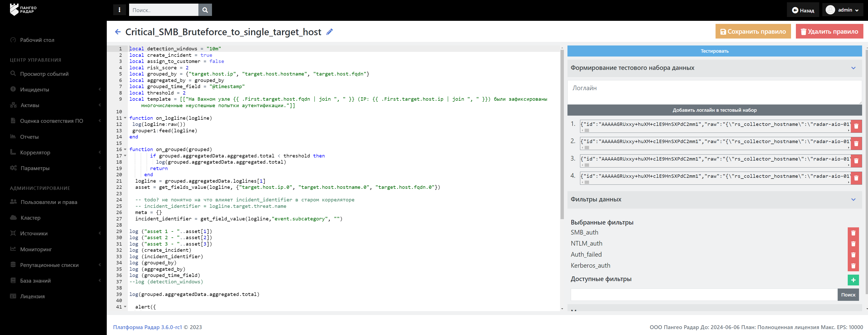Click the code editor vertical scrollbar
This screenshot has width=868, height=335.
tap(562, 135)
